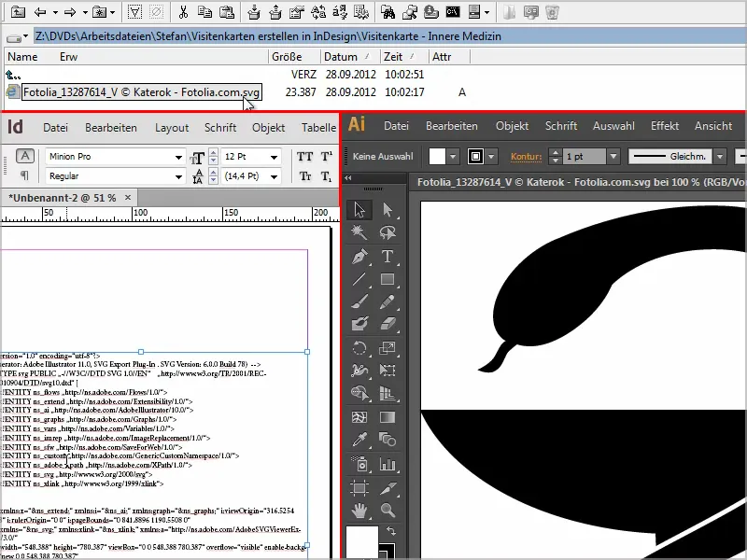Select the Magic Wand tool
This screenshot has height=560, width=747.
pos(359,232)
